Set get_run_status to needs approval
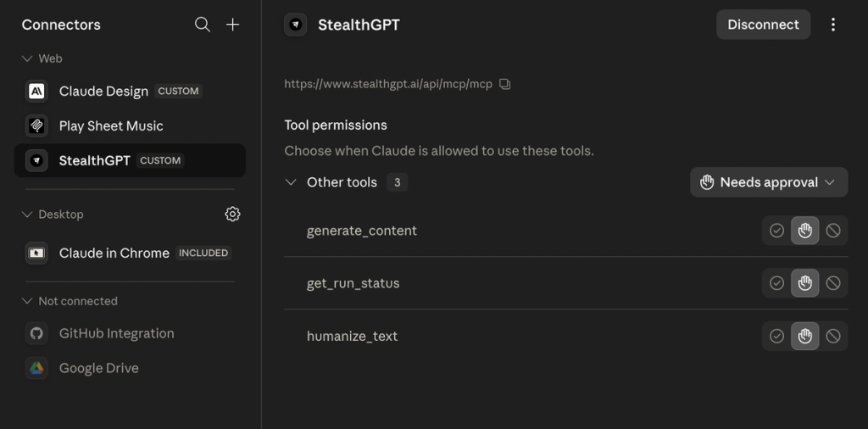Image resolution: width=868 pixels, height=429 pixels. click(805, 283)
